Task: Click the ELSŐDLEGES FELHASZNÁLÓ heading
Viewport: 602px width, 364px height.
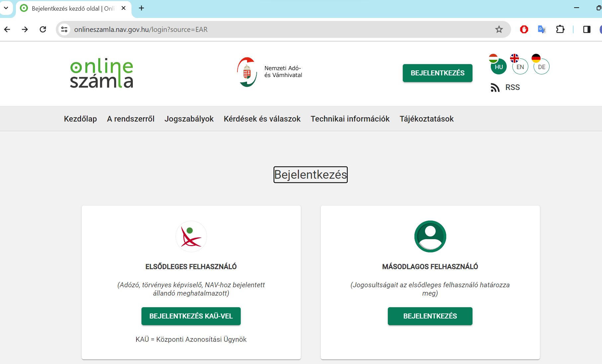Action: (x=191, y=267)
